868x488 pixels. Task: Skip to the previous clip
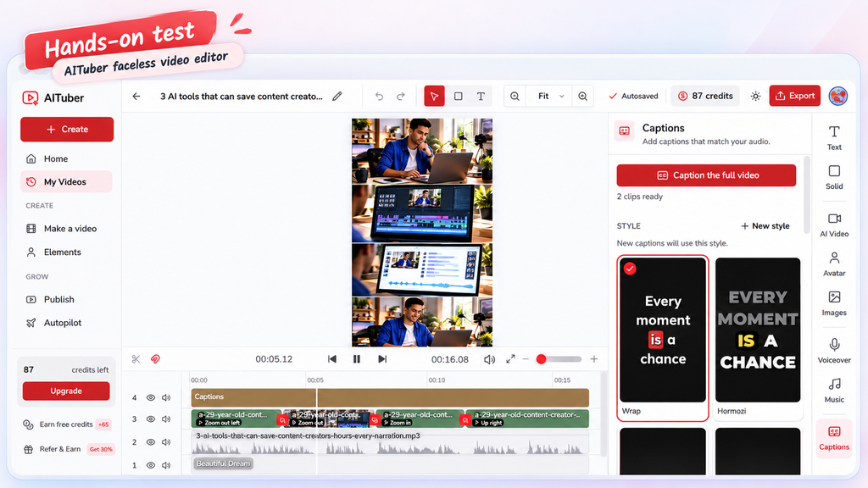click(332, 359)
